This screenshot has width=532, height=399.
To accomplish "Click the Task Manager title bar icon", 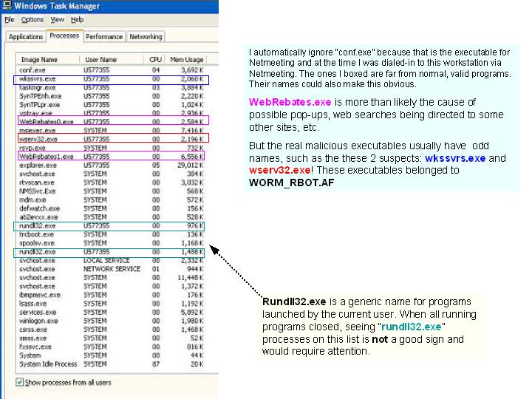I will coord(7,4).
